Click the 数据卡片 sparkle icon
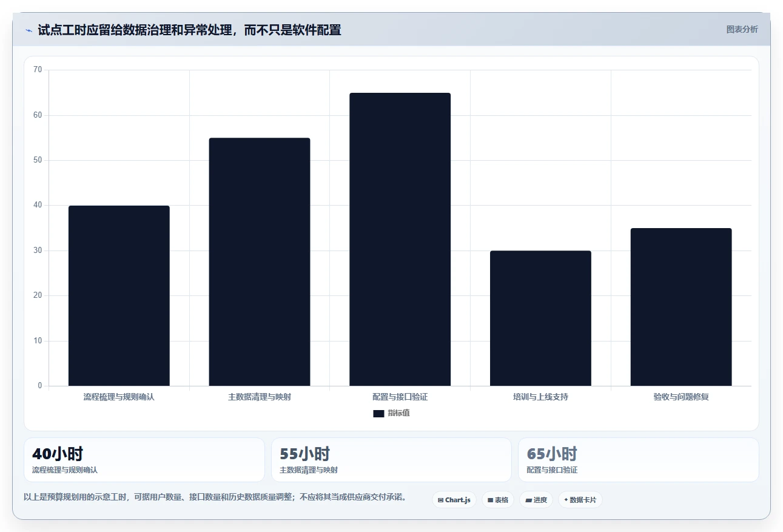This screenshot has width=783, height=532. pos(566,500)
